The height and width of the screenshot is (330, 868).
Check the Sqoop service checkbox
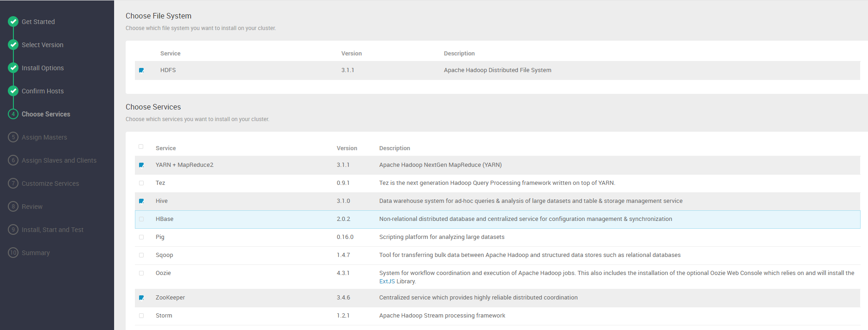coord(141,255)
